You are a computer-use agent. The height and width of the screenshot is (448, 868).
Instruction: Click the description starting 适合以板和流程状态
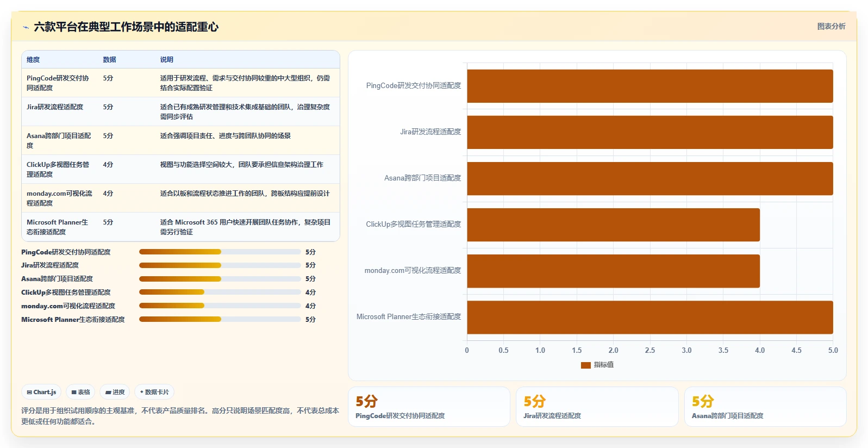coord(245,194)
